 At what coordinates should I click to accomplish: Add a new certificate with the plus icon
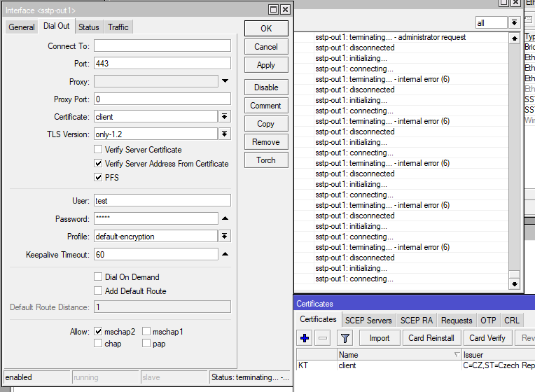(x=305, y=338)
